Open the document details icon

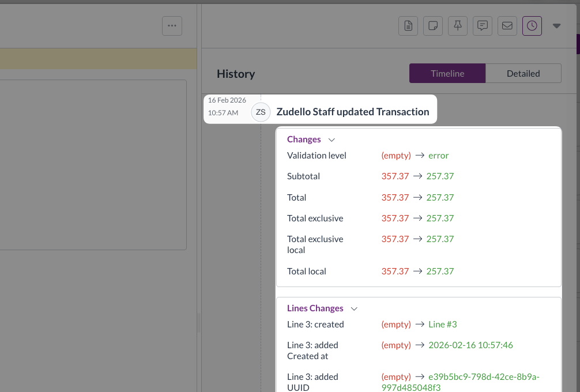pyautogui.click(x=408, y=26)
